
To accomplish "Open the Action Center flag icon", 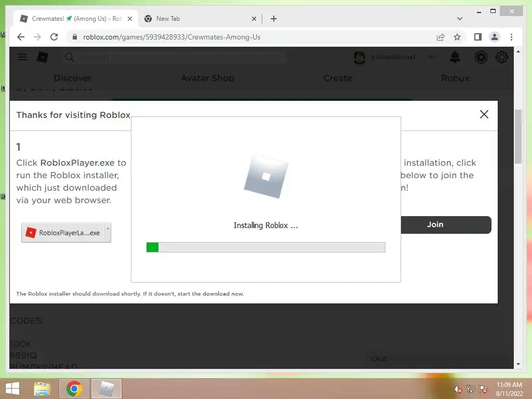I will [483, 389].
